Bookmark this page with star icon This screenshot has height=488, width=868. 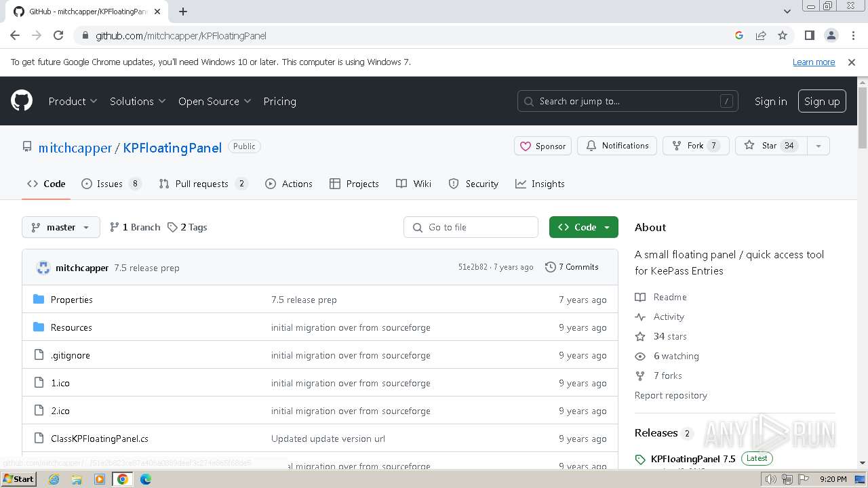coord(783,35)
